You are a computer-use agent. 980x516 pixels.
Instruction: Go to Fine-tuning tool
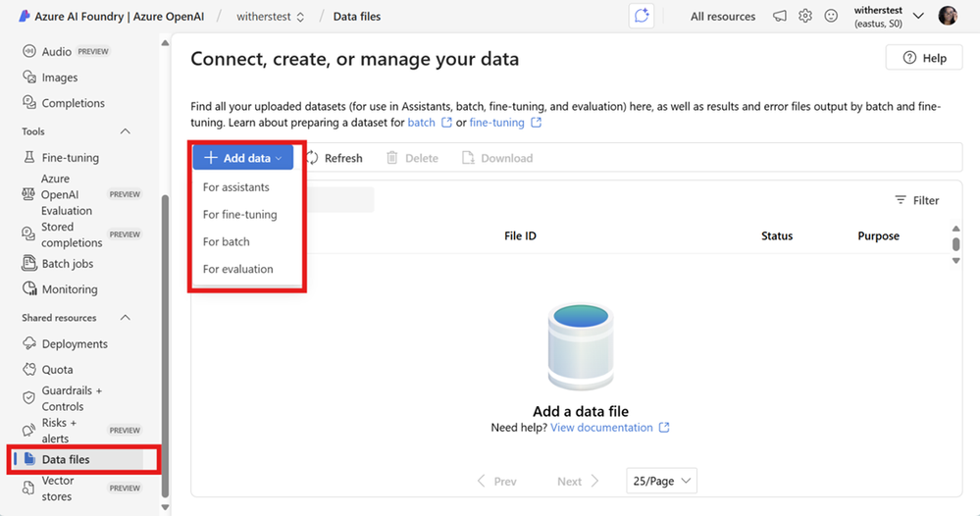70,157
